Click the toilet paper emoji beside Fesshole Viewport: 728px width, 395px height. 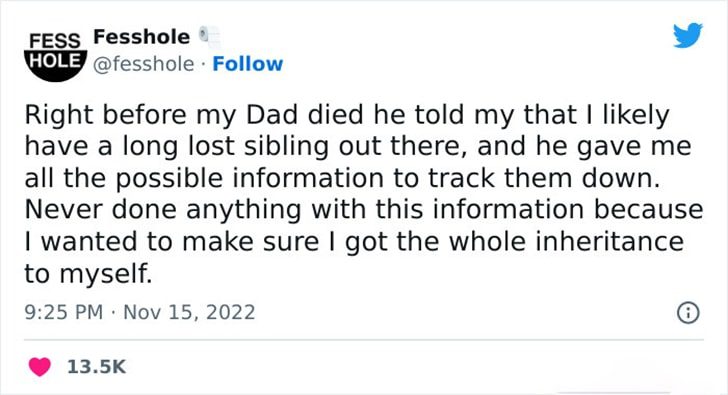[209, 37]
